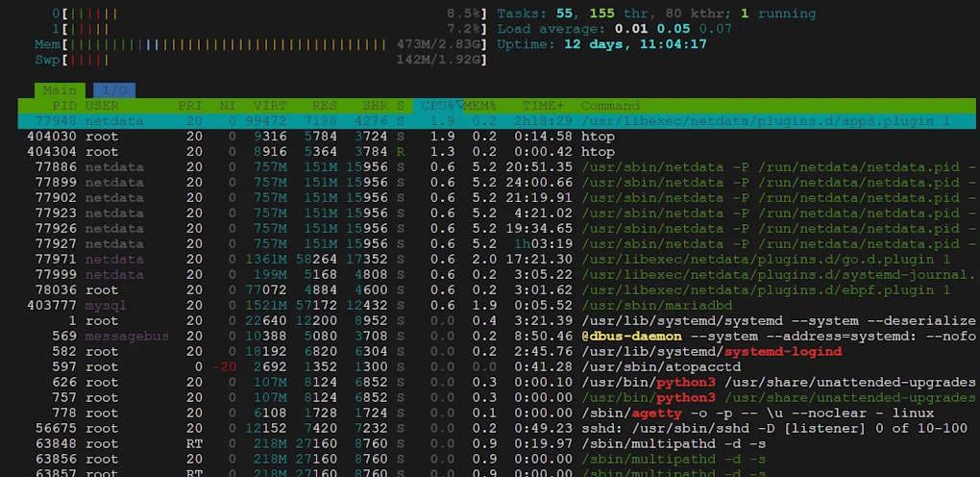
Task: Select the /usr/sbin/atopacctd process row
Action: point(497,366)
